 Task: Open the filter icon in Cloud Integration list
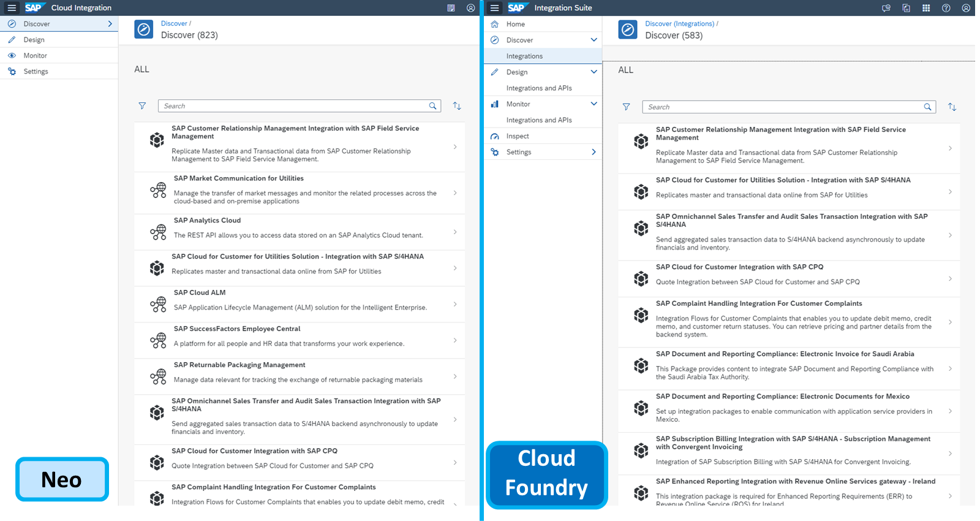click(x=142, y=106)
